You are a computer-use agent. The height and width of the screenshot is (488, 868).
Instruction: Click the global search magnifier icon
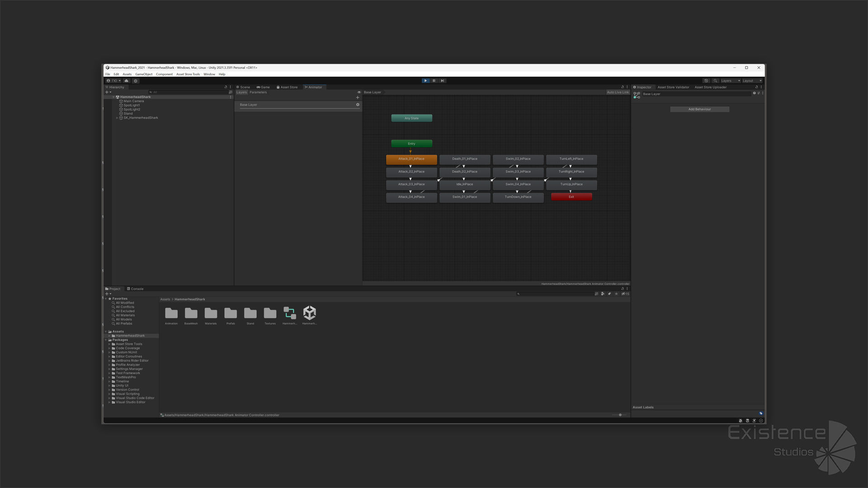click(x=715, y=81)
